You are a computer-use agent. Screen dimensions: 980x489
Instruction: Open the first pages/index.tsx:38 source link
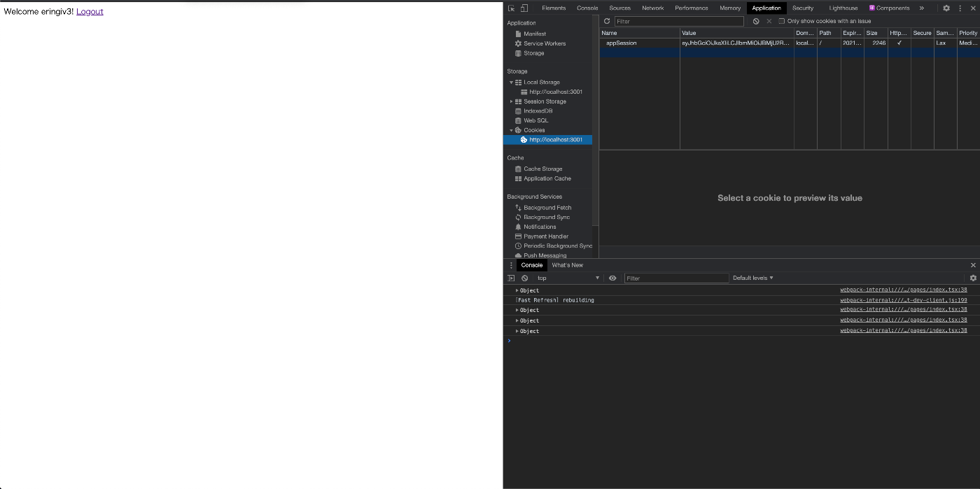pyautogui.click(x=904, y=290)
